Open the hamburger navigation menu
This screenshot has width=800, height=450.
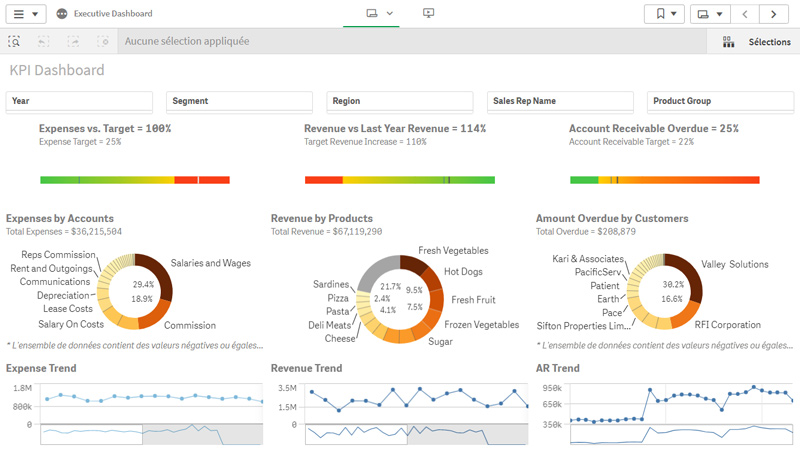(x=26, y=14)
